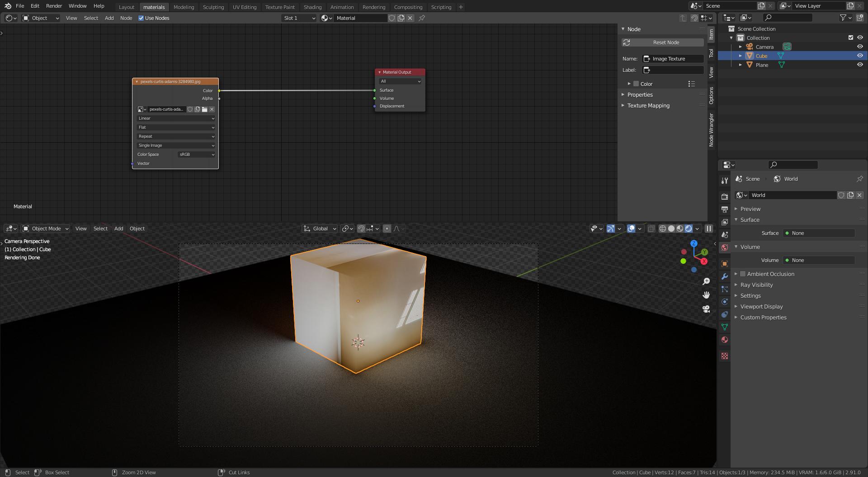868x477 pixels.
Task: Switch to solid viewport shading
Action: [671, 229]
